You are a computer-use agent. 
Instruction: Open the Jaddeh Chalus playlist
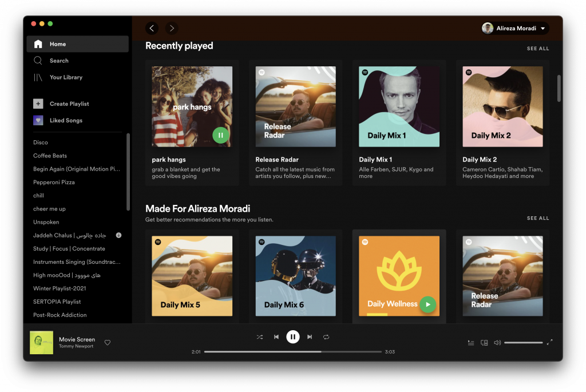pyautogui.click(x=69, y=235)
